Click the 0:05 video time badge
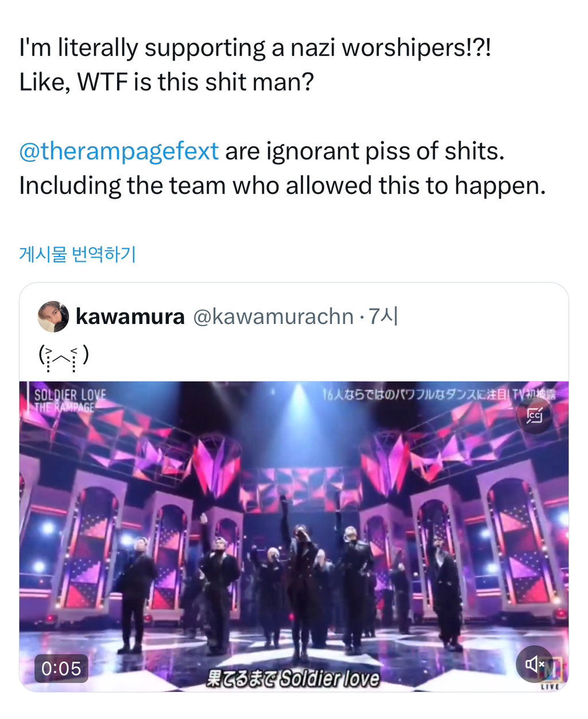The image size is (588, 719). [61, 668]
